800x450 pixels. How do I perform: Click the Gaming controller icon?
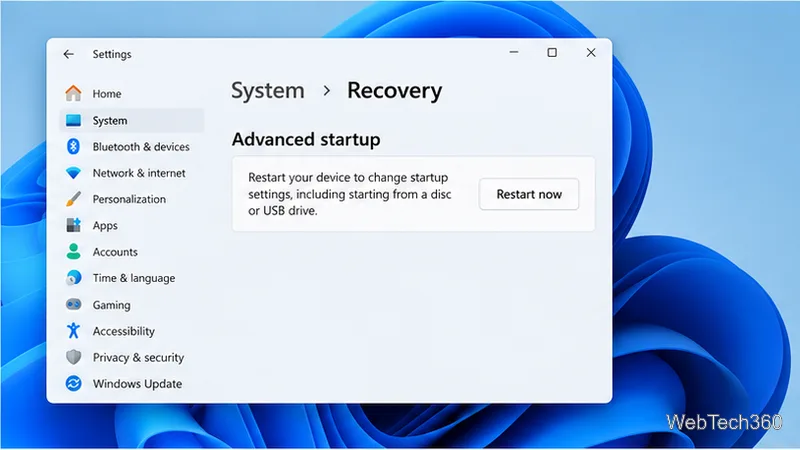point(73,305)
